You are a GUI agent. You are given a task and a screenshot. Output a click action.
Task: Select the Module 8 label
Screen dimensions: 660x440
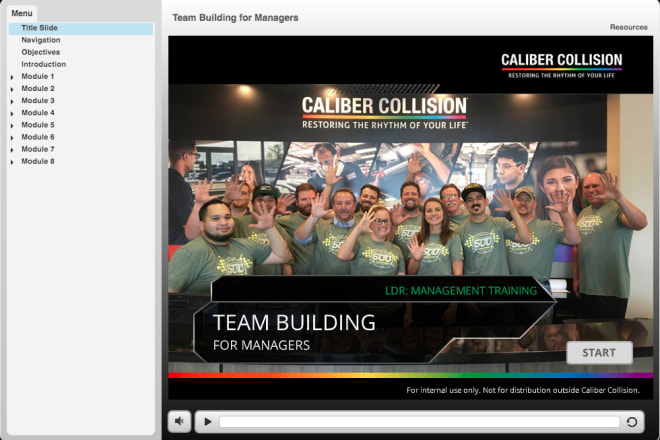pos(38,162)
